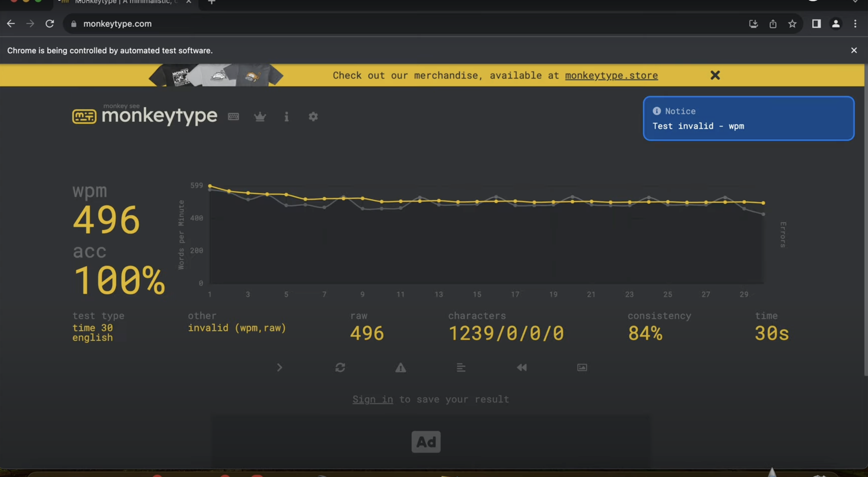This screenshot has height=477, width=868.
Task: Repeat the test with refresh icon
Action: [340, 367]
